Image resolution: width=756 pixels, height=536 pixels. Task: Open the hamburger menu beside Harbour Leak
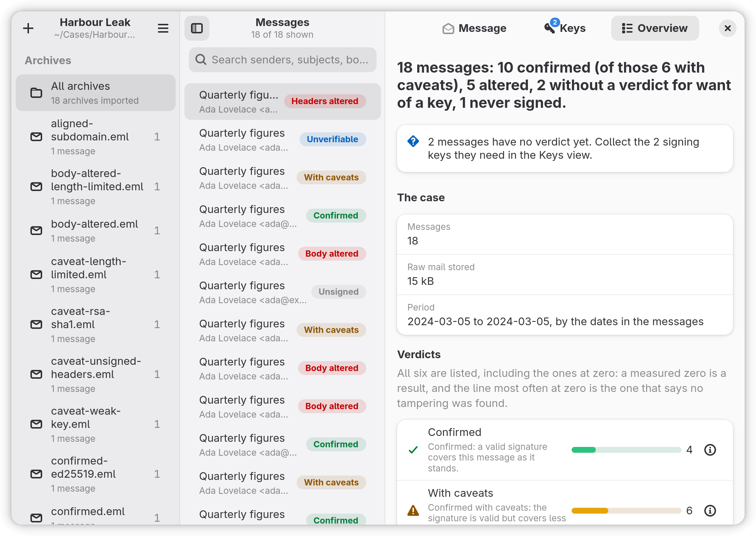point(163,28)
